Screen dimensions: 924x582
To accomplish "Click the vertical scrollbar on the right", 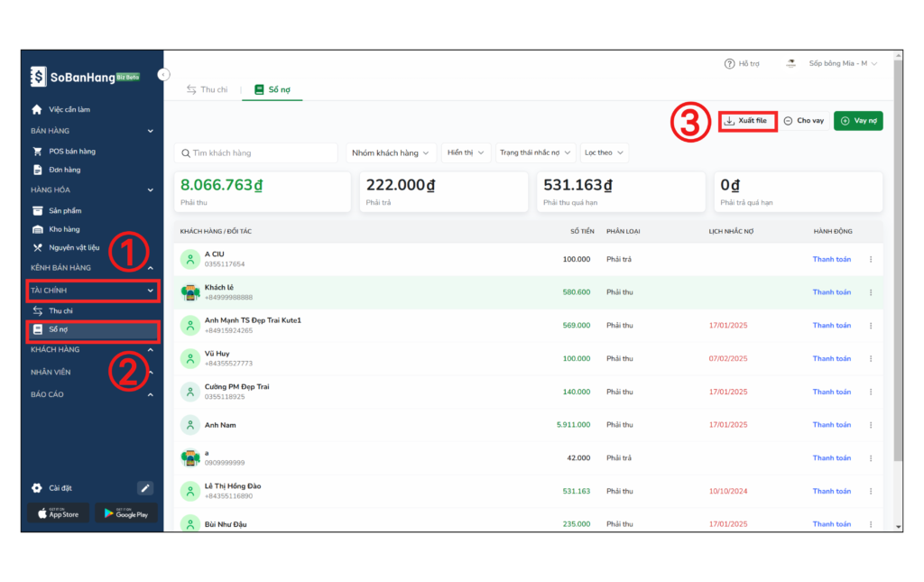I will coord(897,271).
